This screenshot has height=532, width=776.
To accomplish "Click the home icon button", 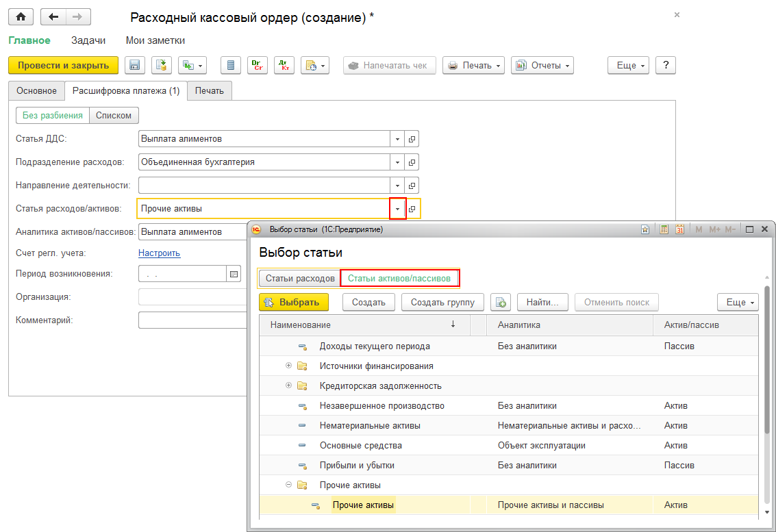I will pyautogui.click(x=22, y=17).
